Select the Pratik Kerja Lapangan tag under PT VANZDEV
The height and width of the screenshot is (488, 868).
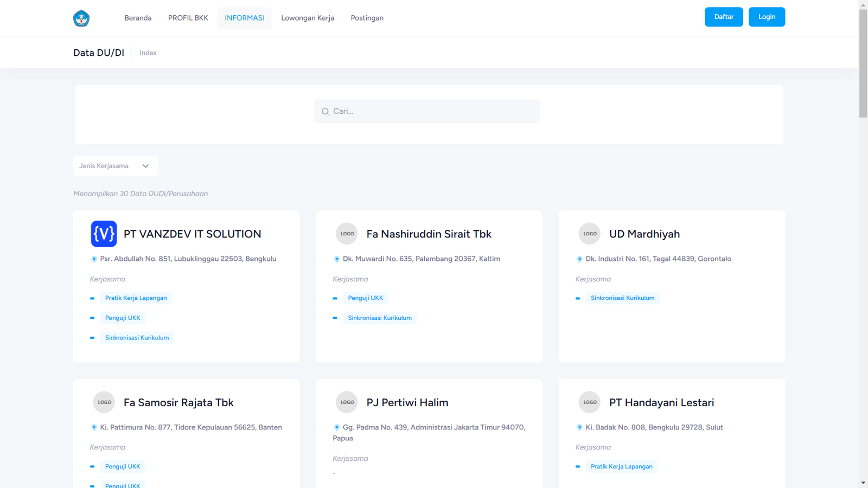(x=136, y=298)
